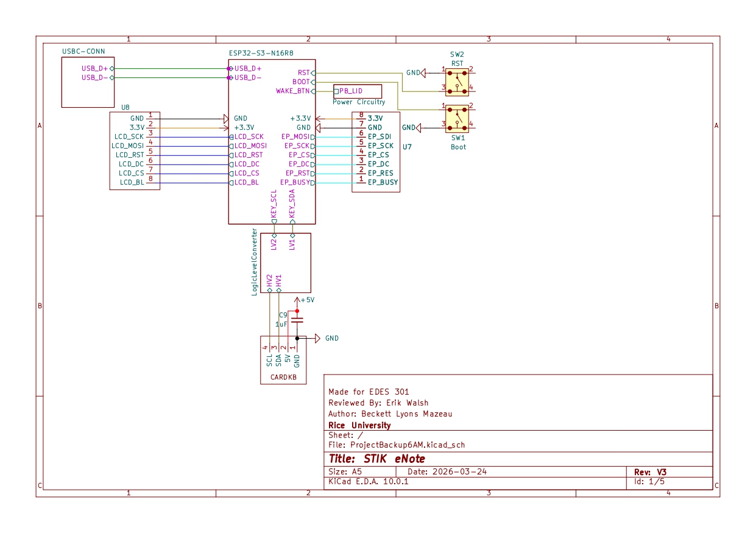756x533 pixels.
Task: Select the USBC-CONN sheet title text
Action: [x=83, y=51]
